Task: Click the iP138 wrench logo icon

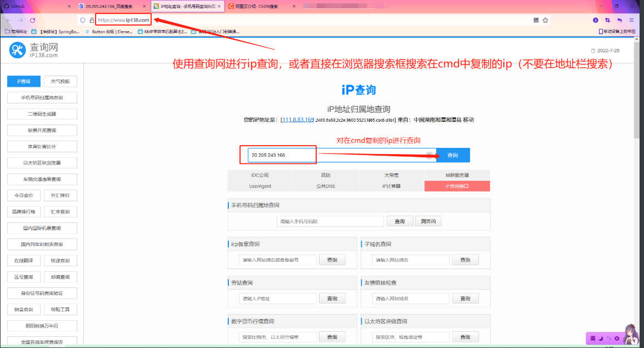Action: 17,50
